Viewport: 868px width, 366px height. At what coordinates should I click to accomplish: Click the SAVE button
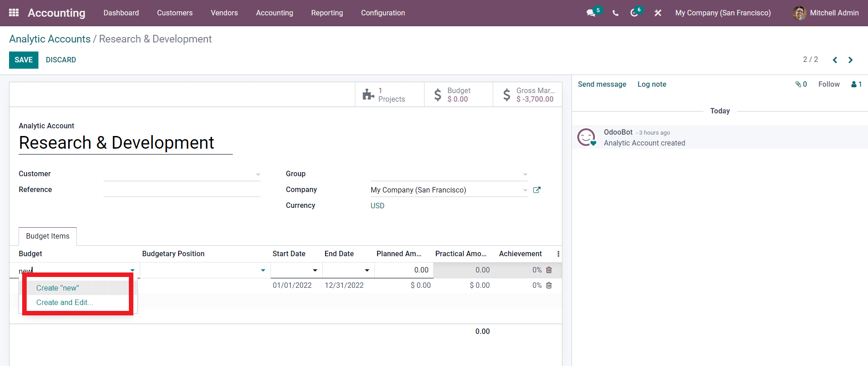point(24,60)
